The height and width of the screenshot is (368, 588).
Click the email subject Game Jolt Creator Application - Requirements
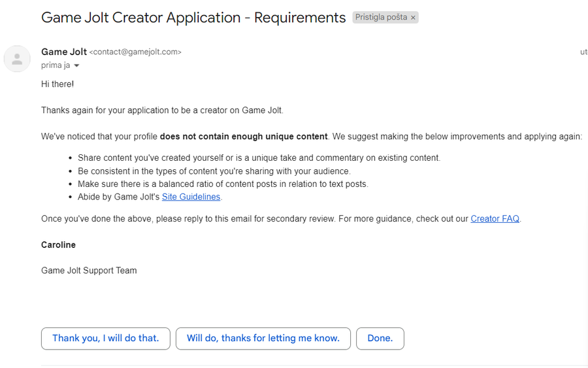pos(193,18)
